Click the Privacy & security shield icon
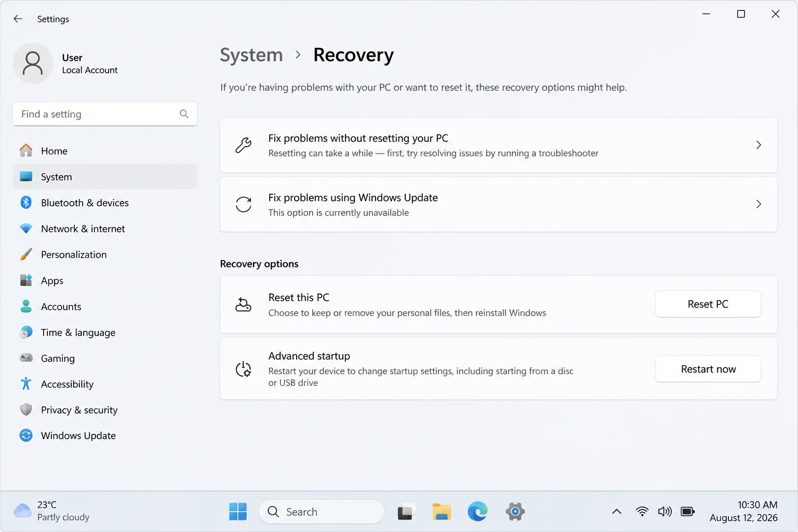Viewport: 798px width, 532px height. (26, 410)
